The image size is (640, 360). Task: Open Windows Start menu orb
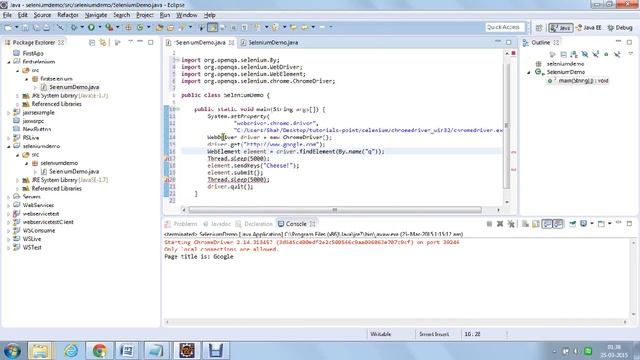pos(11,351)
